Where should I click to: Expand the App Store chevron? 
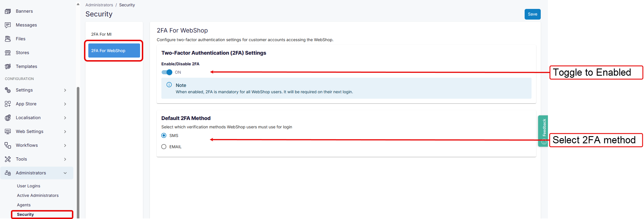click(65, 104)
